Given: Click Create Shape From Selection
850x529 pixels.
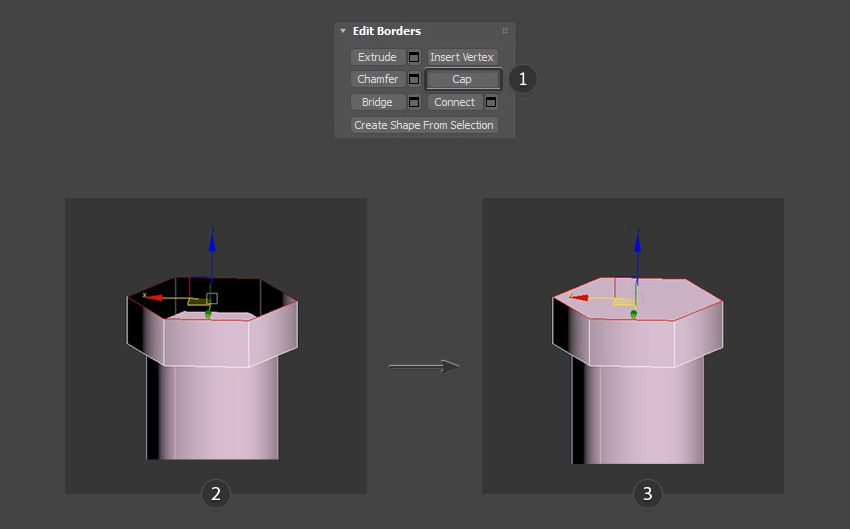Looking at the screenshot, I should pos(424,125).
